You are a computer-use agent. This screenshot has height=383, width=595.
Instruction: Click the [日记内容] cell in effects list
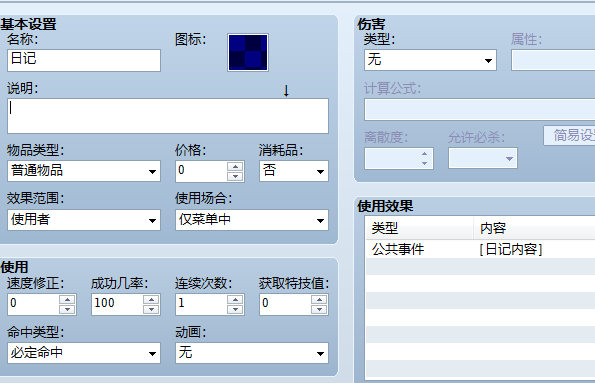(x=511, y=249)
